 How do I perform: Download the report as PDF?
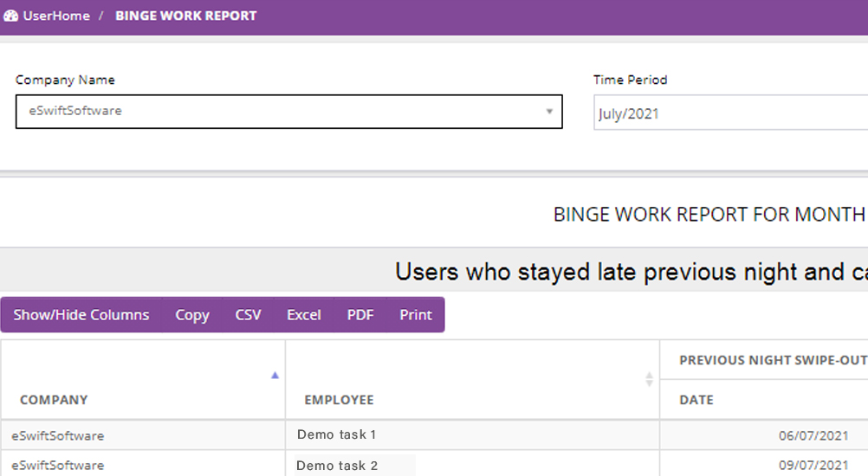(360, 315)
